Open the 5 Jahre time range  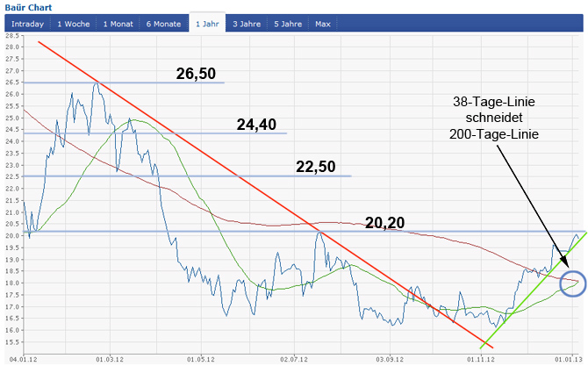pos(286,24)
